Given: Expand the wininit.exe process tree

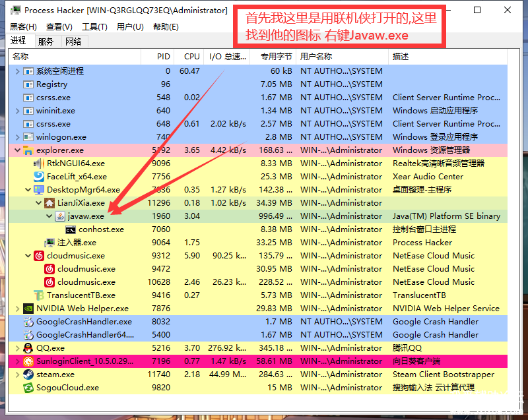Looking at the screenshot, I should click(17, 111).
